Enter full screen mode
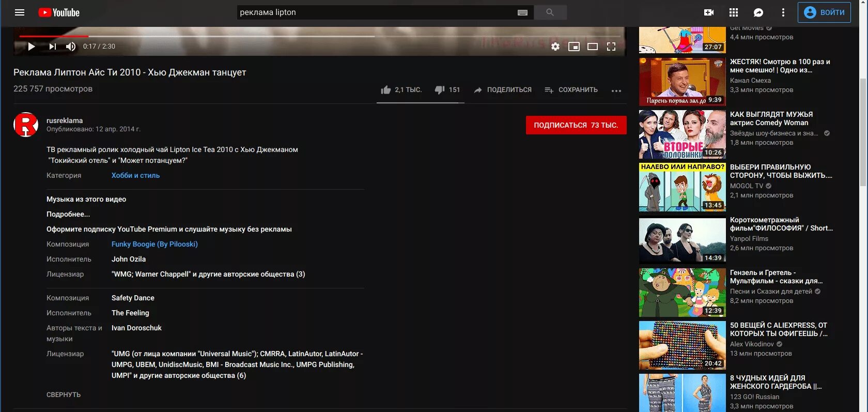Viewport: 868px width, 412px height. (x=611, y=47)
